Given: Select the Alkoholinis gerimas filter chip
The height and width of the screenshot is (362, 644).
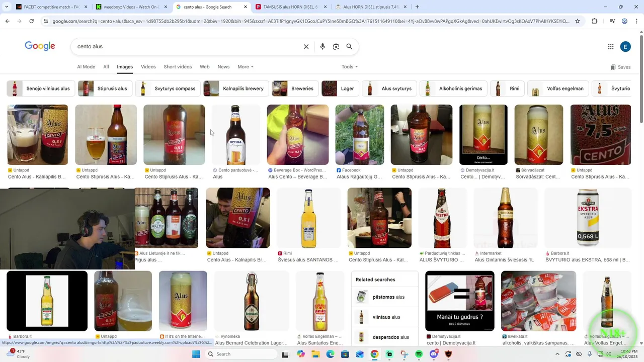Looking at the screenshot, I should pyautogui.click(x=453, y=88).
